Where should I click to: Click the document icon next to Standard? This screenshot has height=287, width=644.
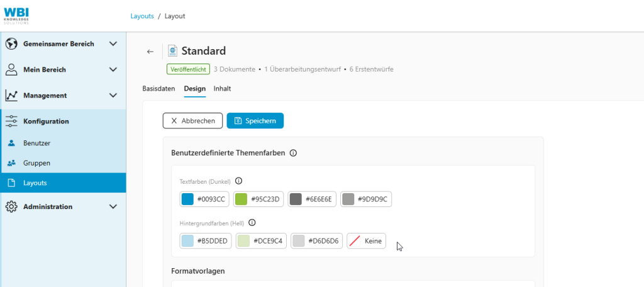[x=173, y=51]
